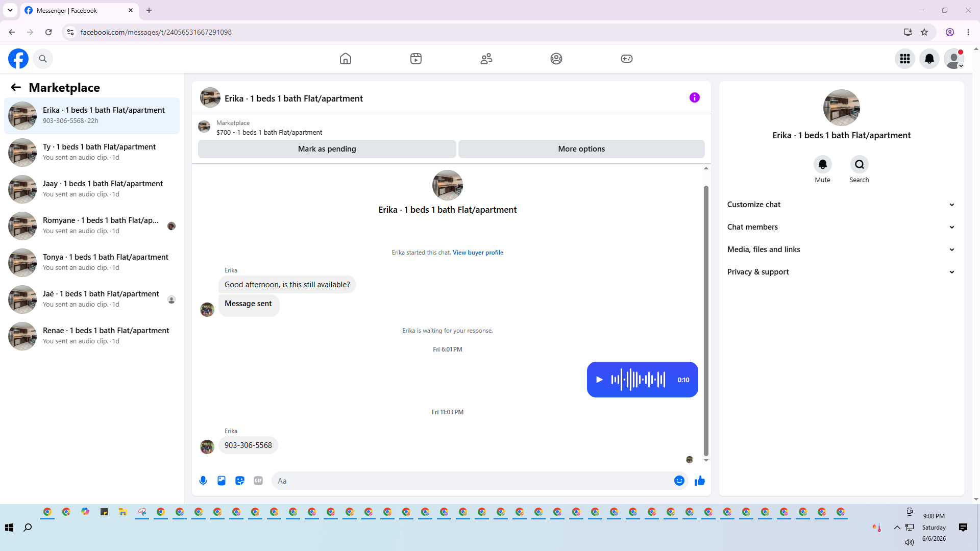Click the Message sent bubble
This screenshot has width=980, height=551.
[249, 305]
